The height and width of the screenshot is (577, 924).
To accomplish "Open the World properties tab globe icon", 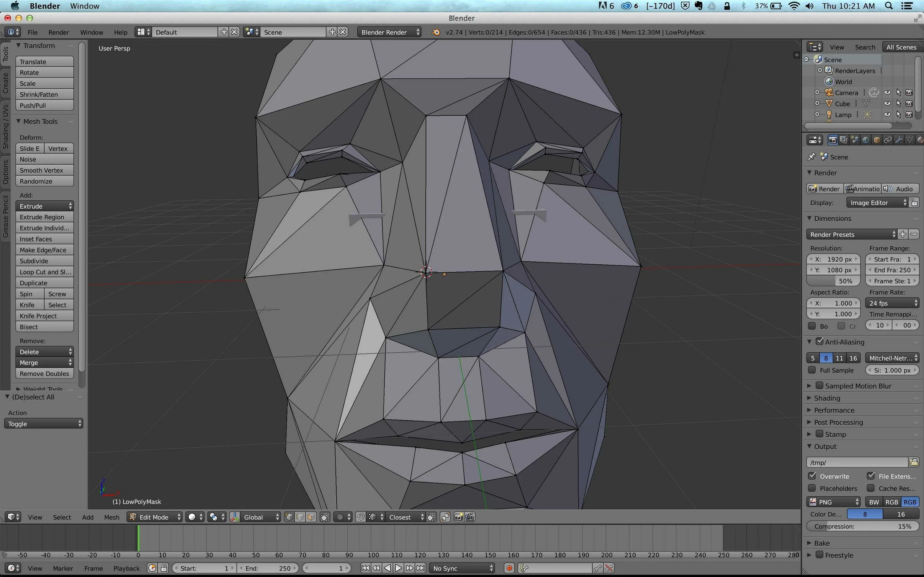I will [865, 140].
